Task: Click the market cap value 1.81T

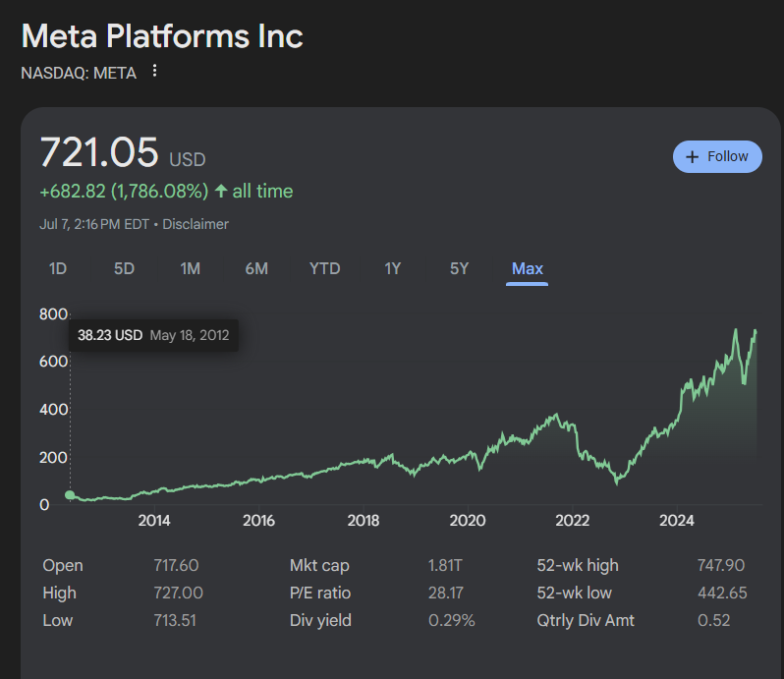Action: (445, 565)
